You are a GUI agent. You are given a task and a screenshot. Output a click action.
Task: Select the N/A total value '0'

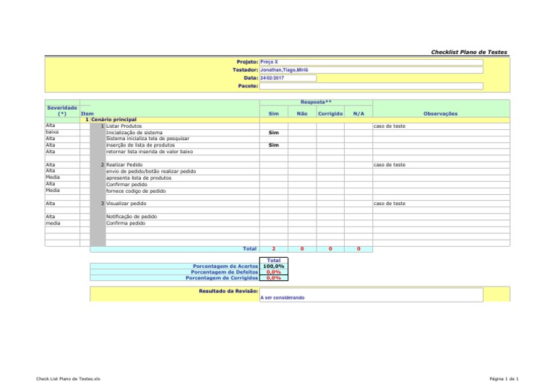(x=358, y=249)
